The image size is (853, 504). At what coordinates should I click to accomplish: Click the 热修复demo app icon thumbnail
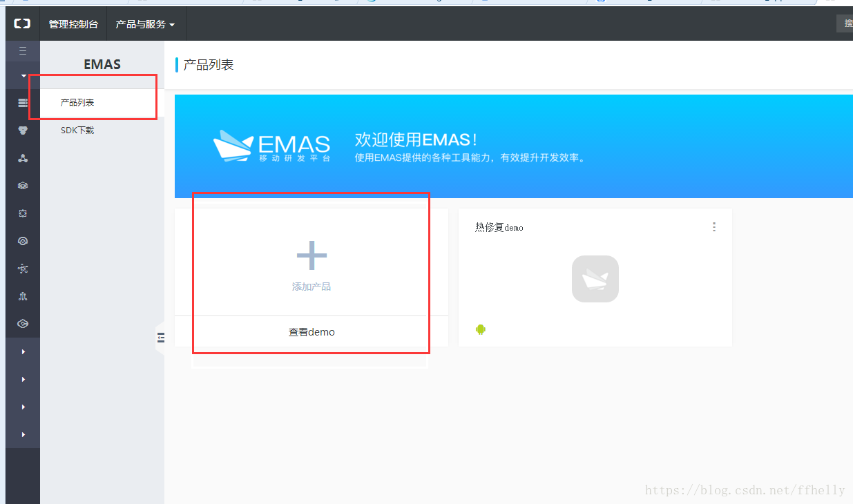coord(595,279)
